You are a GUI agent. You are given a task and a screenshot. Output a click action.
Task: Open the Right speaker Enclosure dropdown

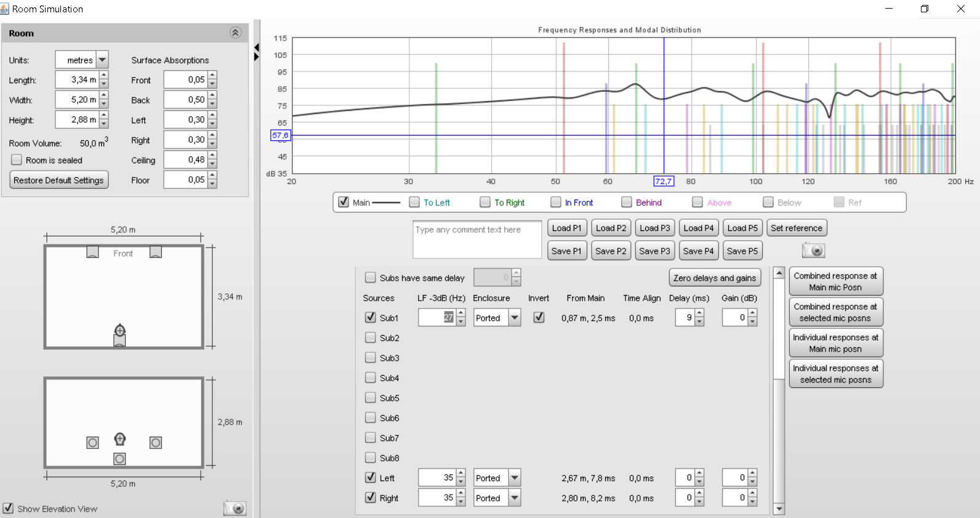click(515, 498)
